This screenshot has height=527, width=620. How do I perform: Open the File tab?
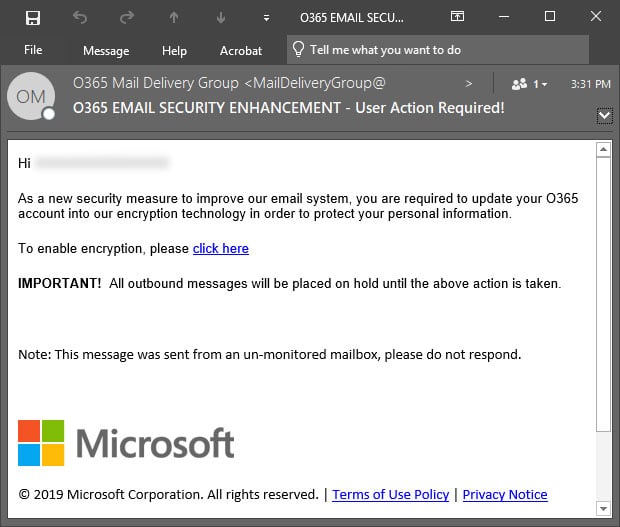point(33,50)
